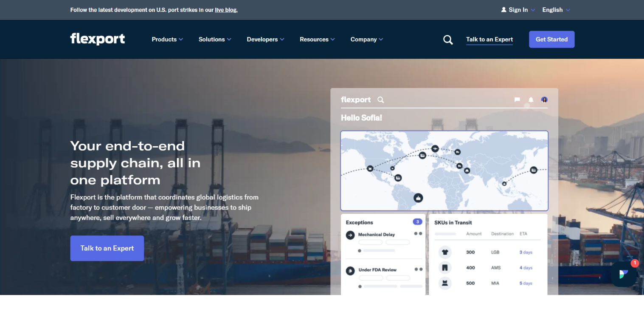The height and width of the screenshot is (315, 644).
Task: Click the dashboard notification bell icon
Action: (531, 100)
